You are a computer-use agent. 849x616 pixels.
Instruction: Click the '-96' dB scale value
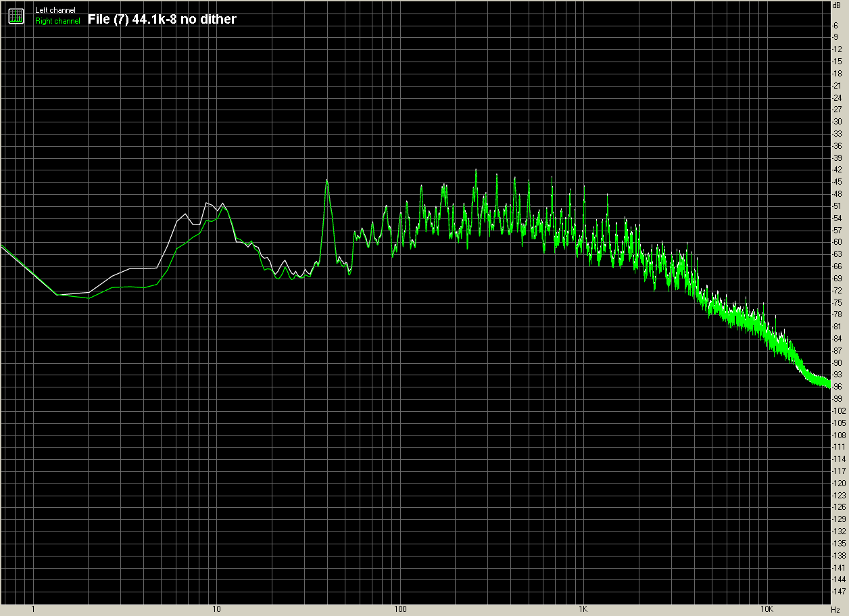click(837, 387)
